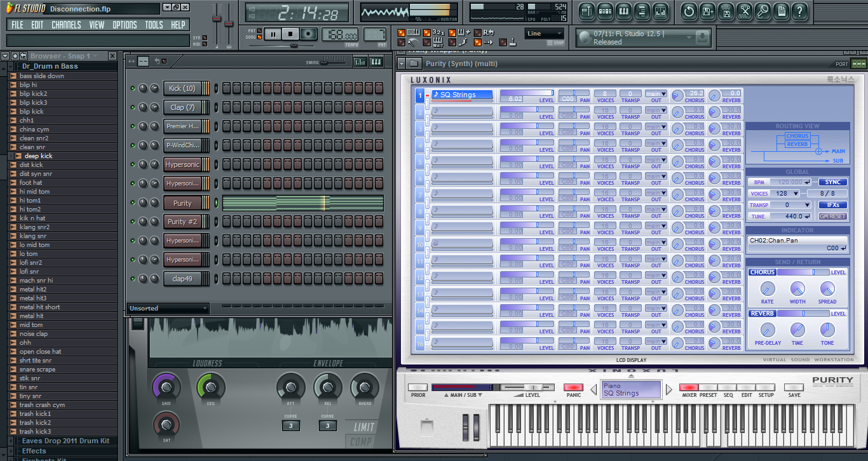The width and height of the screenshot is (868, 461).
Task: Click the tempo display 168.000
Action: coord(340,34)
